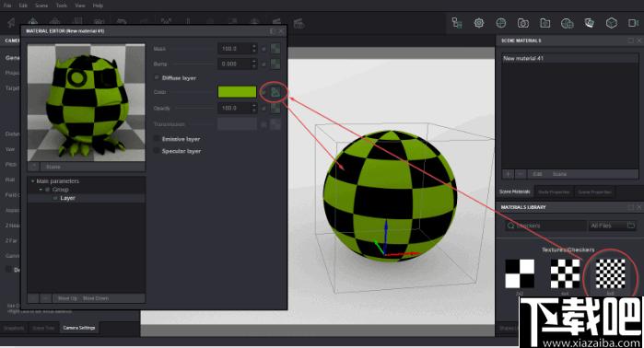Click the clapperboard icon in left toolbar
644x348 pixels.
[x=299, y=23]
